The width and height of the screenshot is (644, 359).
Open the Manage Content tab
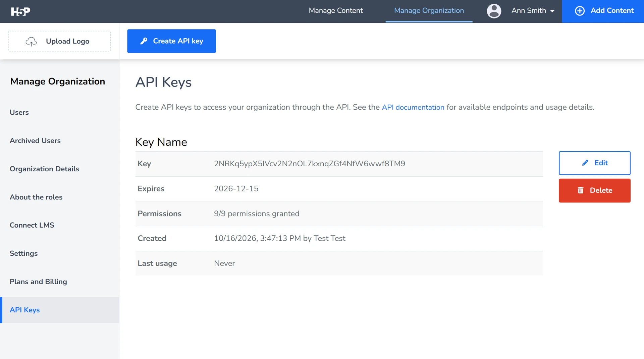336,11
